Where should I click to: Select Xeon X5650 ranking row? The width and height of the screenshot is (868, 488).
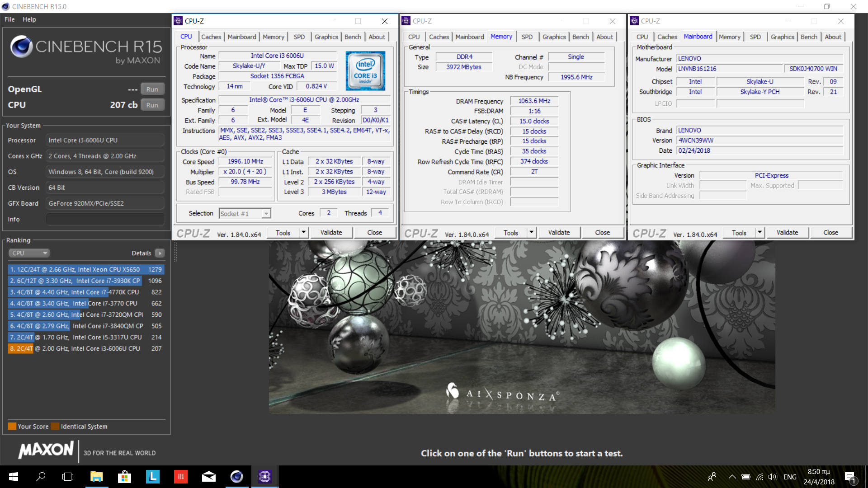[x=86, y=269]
